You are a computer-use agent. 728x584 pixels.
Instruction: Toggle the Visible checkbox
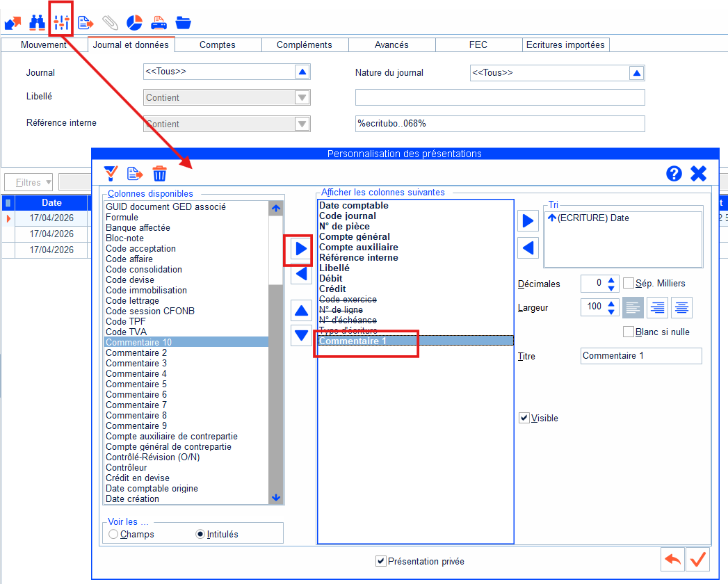524,419
